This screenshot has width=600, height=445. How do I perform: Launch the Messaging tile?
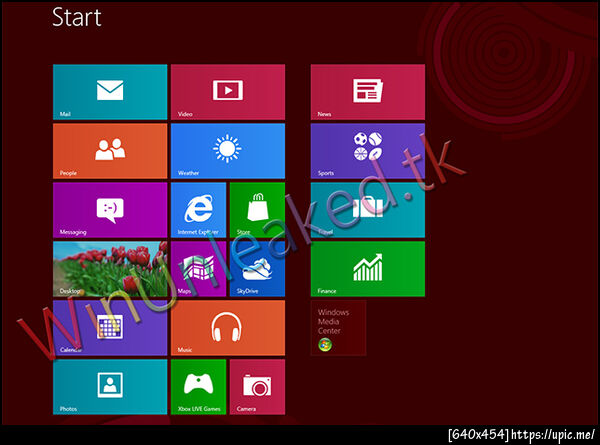pyautogui.click(x=110, y=210)
